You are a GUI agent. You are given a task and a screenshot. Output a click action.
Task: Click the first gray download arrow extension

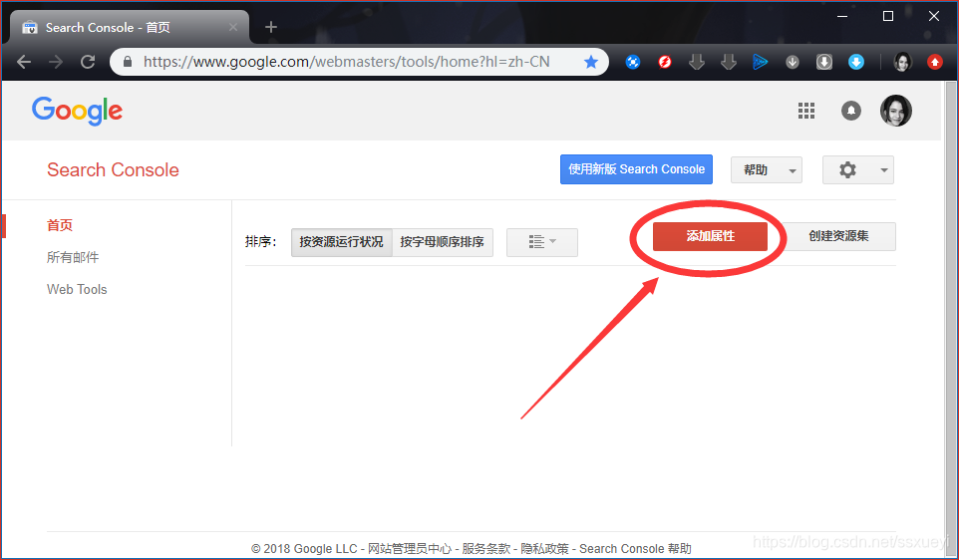(x=697, y=62)
